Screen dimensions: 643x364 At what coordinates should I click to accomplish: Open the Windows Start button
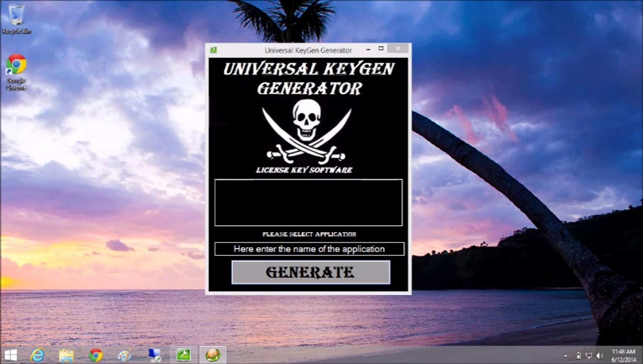(x=10, y=355)
